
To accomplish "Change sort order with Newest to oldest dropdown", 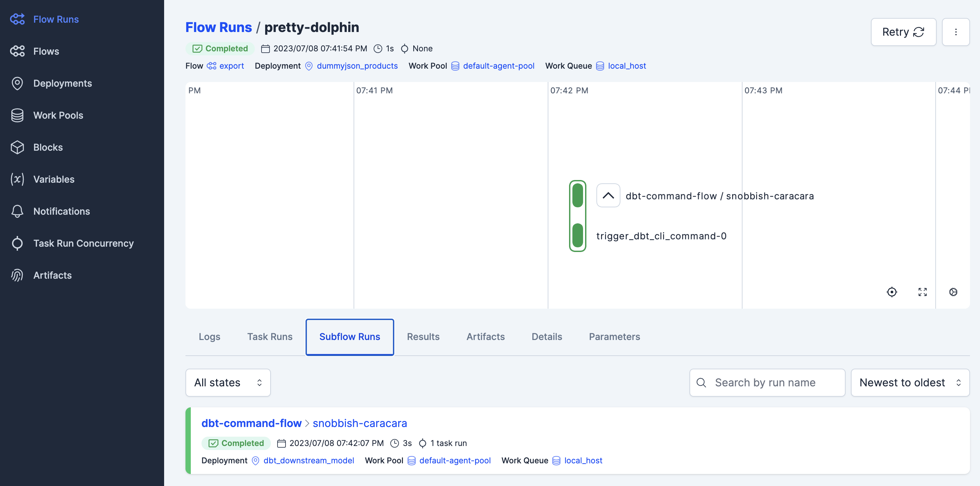I will click(910, 382).
